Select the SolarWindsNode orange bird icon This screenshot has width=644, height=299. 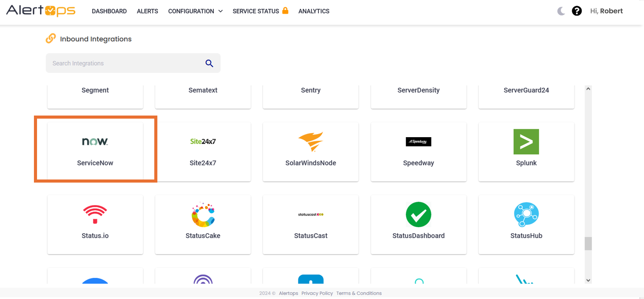coord(310,142)
